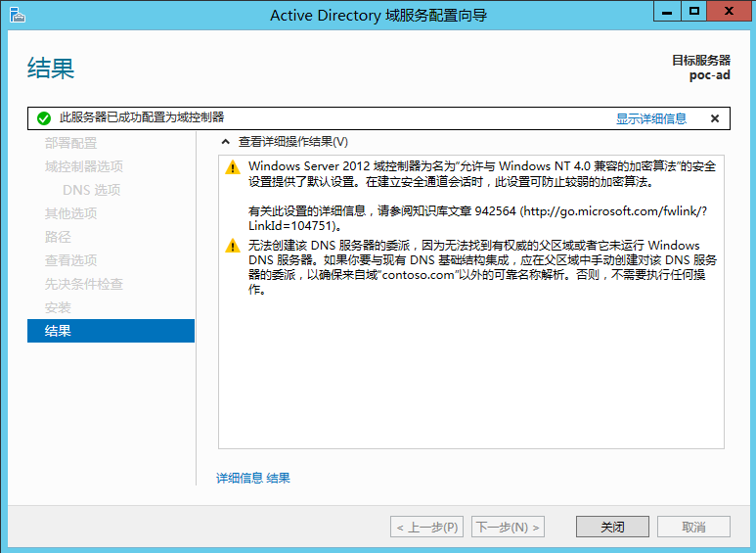This screenshot has height=553, width=756.
Task: Maximize the configuration wizard window
Action: pos(693,11)
